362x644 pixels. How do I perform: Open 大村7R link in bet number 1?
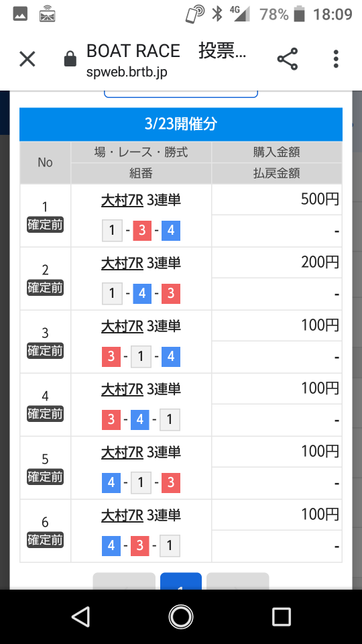122,200
